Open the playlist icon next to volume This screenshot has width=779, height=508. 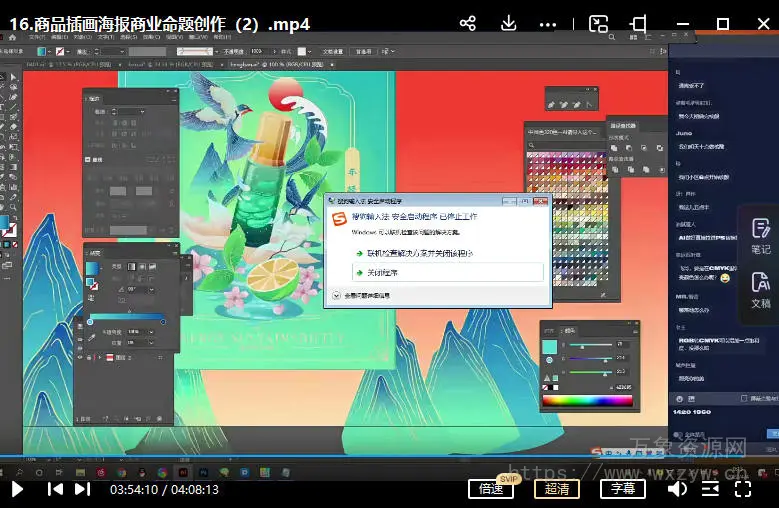coord(710,489)
